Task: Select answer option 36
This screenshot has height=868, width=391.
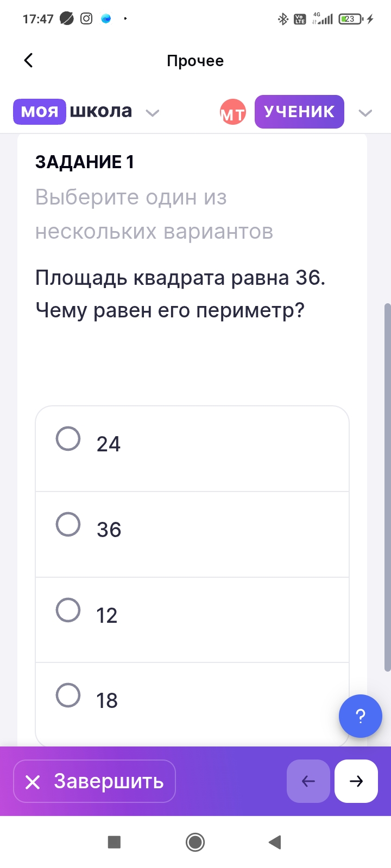Action: click(68, 525)
